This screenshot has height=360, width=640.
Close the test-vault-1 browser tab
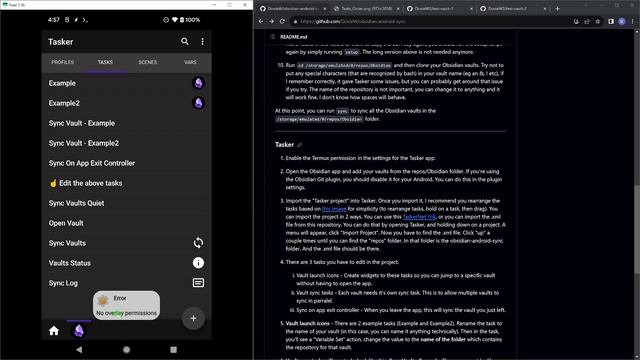pyautogui.click(x=471, y=9)
